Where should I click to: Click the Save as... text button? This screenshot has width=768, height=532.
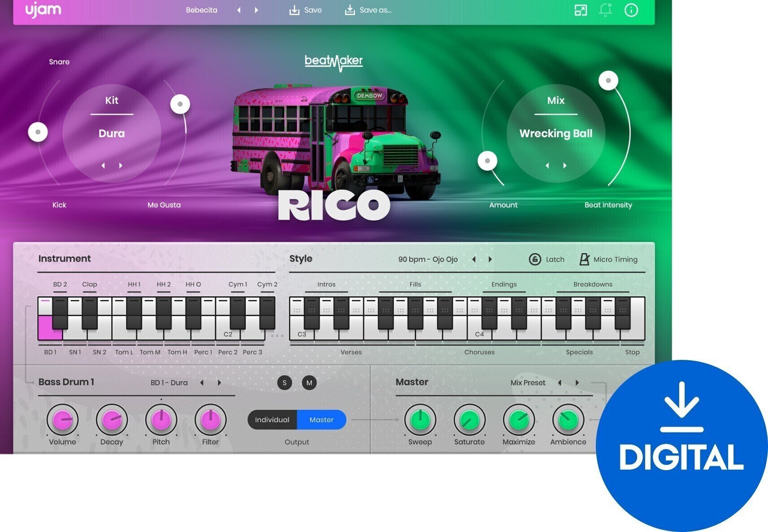click(376, 10)
